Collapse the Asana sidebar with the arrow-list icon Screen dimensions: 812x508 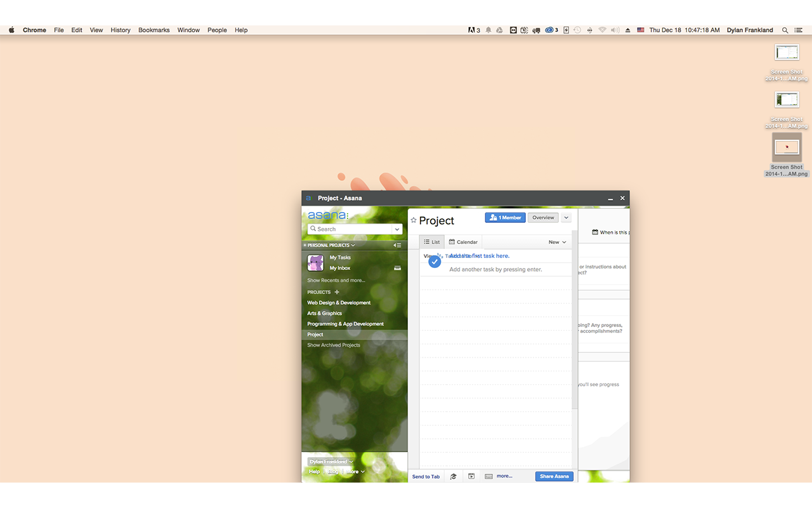click(x=397, y=245)
